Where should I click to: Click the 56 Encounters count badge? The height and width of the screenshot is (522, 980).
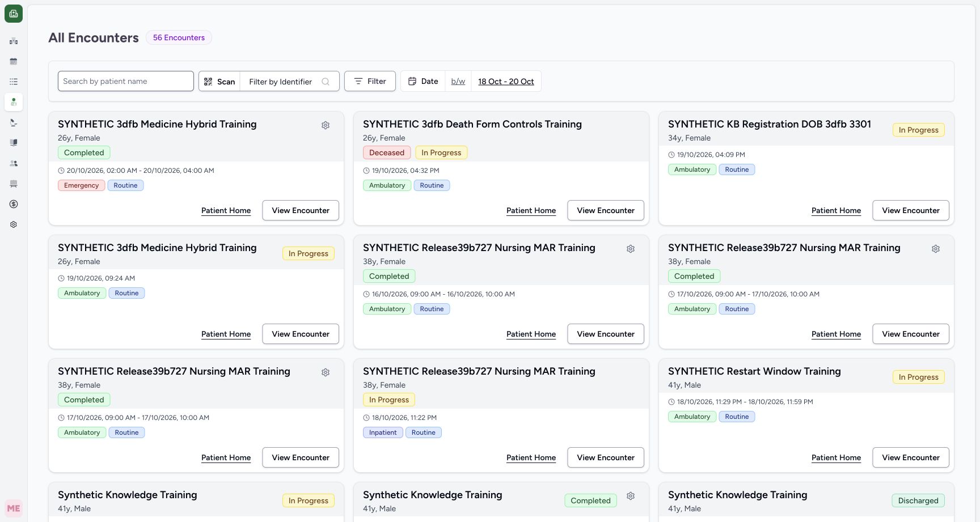click(x=179, y=37)
